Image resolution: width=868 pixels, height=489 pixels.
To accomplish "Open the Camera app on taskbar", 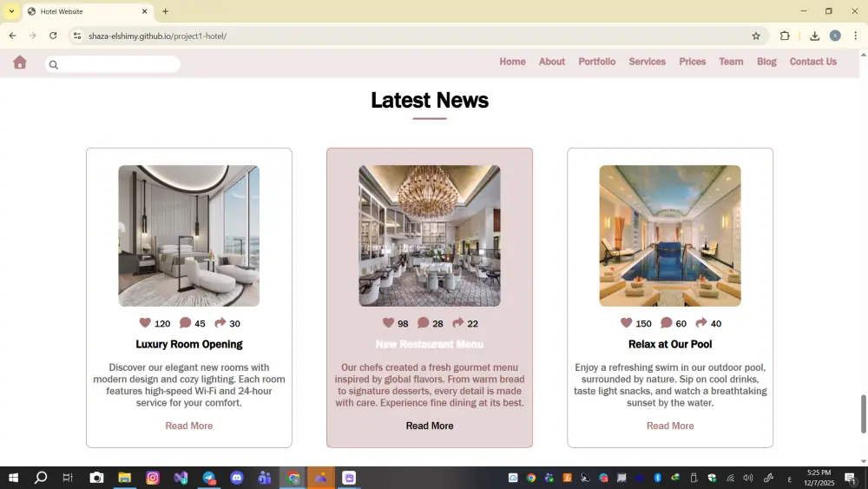I will tap(96, 478).
